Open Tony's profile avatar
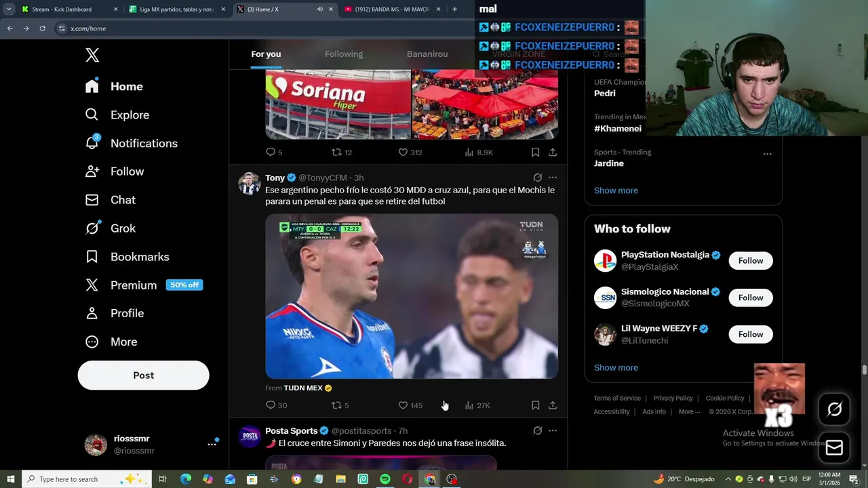 pyautogui.click(x=250, y=184)
